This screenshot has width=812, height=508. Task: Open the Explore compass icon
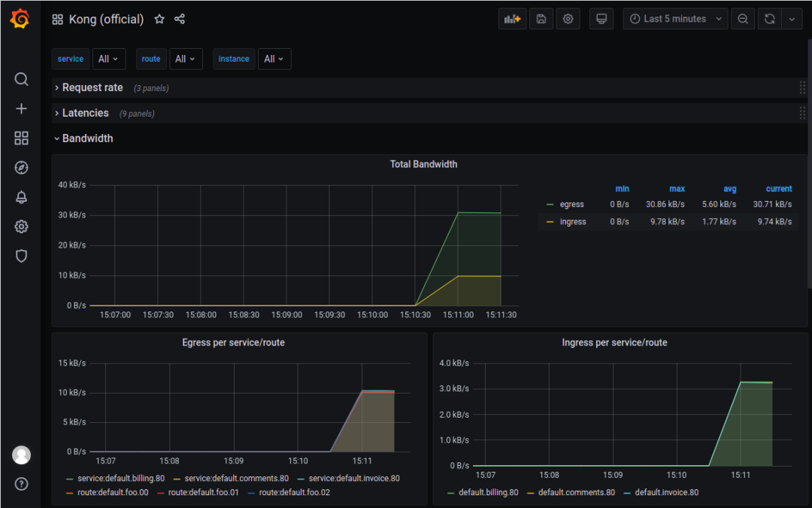21,168
